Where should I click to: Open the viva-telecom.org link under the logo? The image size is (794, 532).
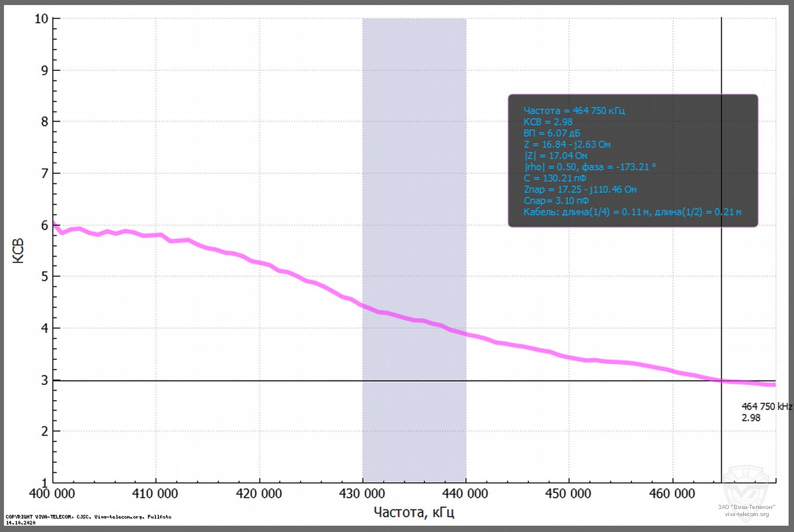(747, 514)
